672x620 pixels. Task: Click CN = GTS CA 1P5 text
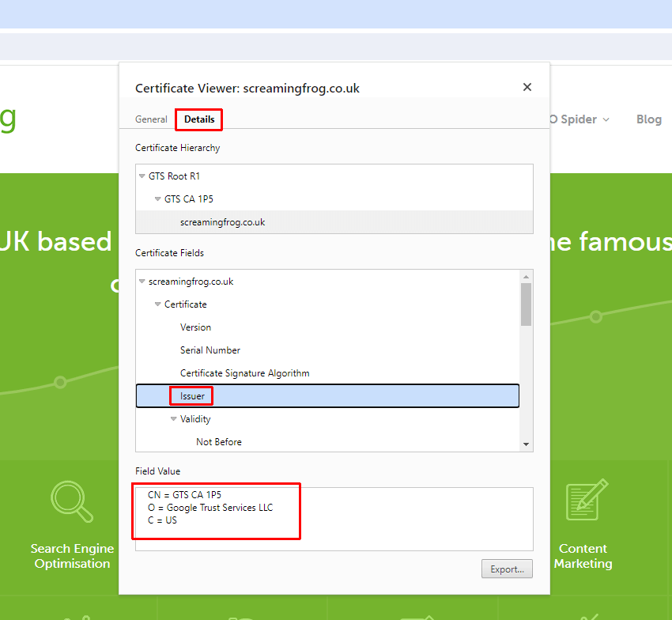184,495
